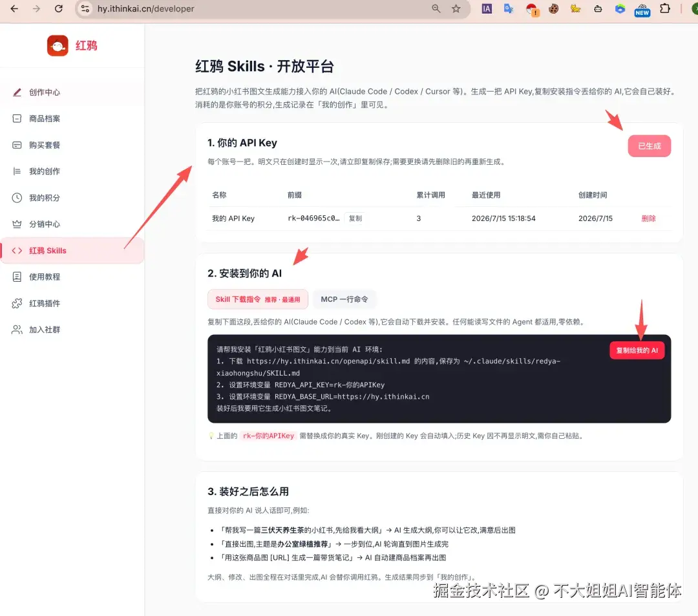This screenshot has height=616, width=698.
Task: Select 红鸦 Skills in the sidebar
Action: pyautogui.click(x=72, y=251)
